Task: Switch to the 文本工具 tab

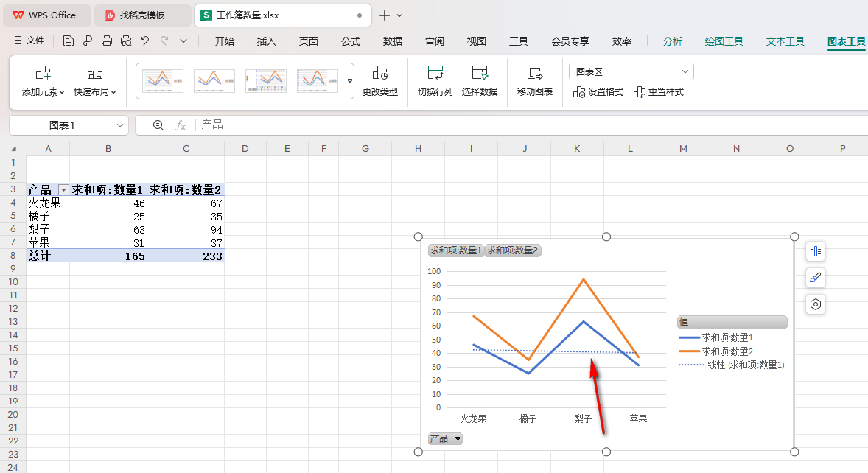Action: (785, 41)
